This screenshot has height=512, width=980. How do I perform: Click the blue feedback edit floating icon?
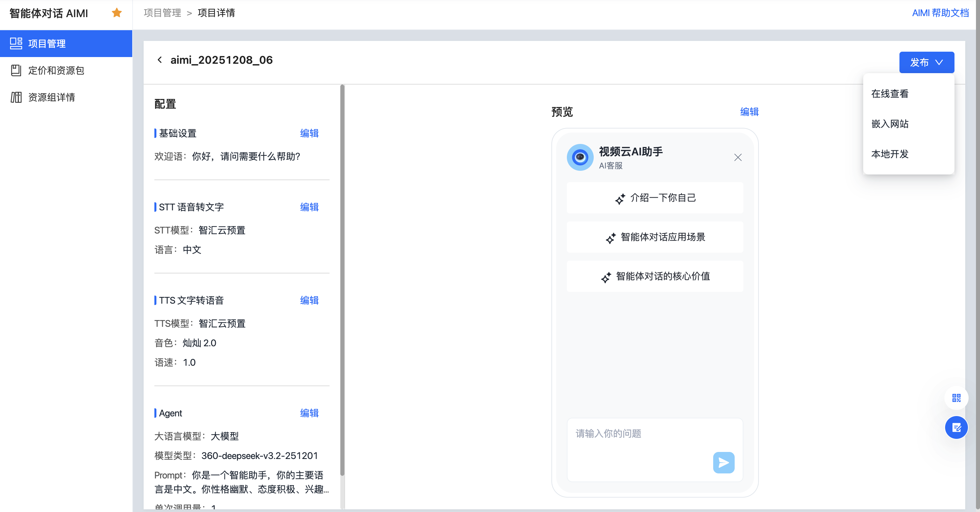coord(956,427)
